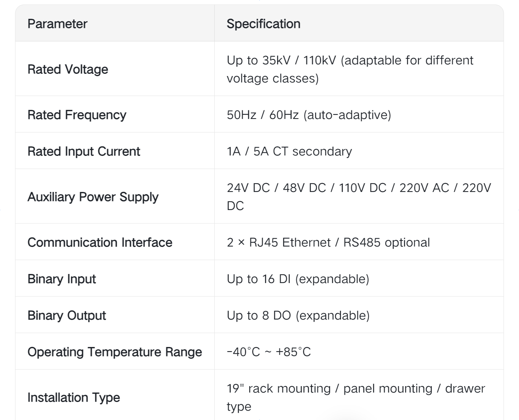Image resolution: width=519 pixels, height=420 pixels.
Task: Select the Binary Output label
Action: (67, 315)
